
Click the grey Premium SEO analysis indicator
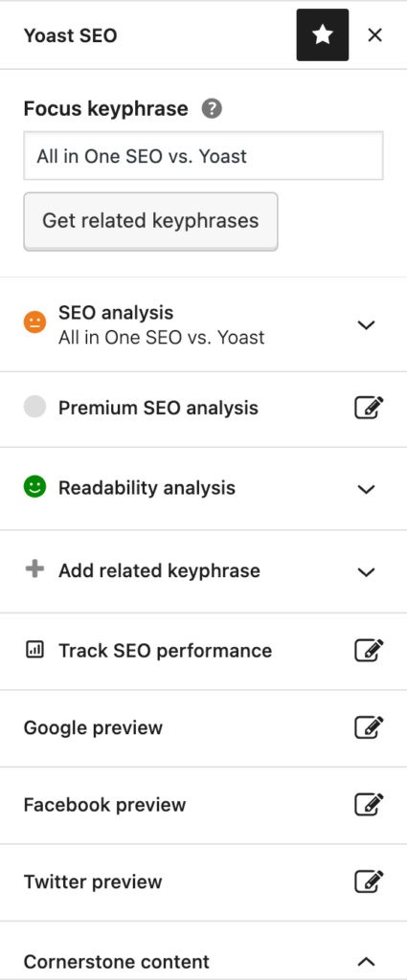[x=35, y=406]
